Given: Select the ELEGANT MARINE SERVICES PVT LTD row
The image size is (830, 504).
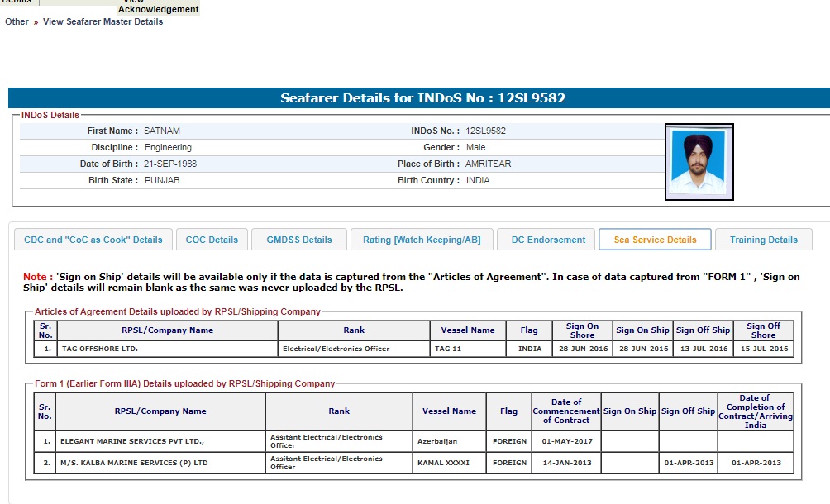Looking at the screenshot, I should [131, 441].
